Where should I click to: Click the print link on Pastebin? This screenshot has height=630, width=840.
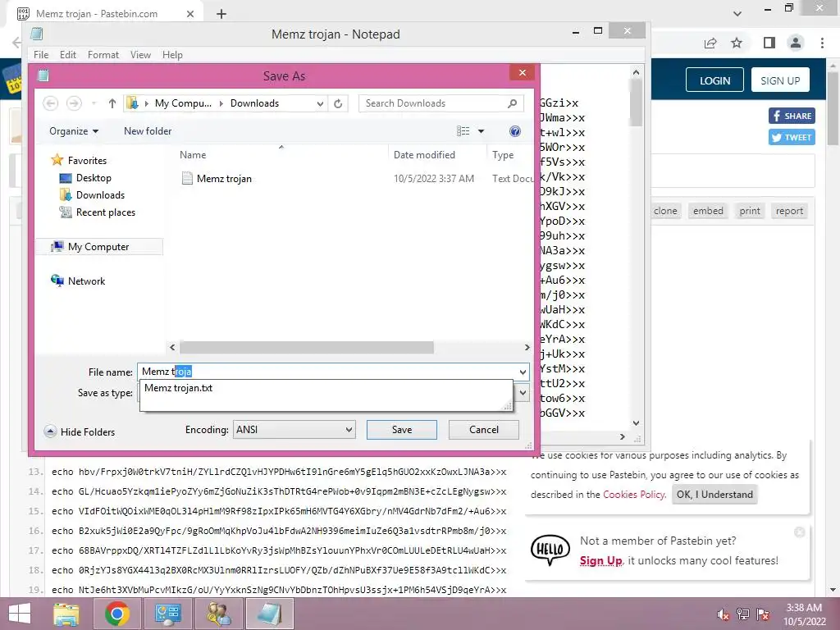[x=750, y=211]
